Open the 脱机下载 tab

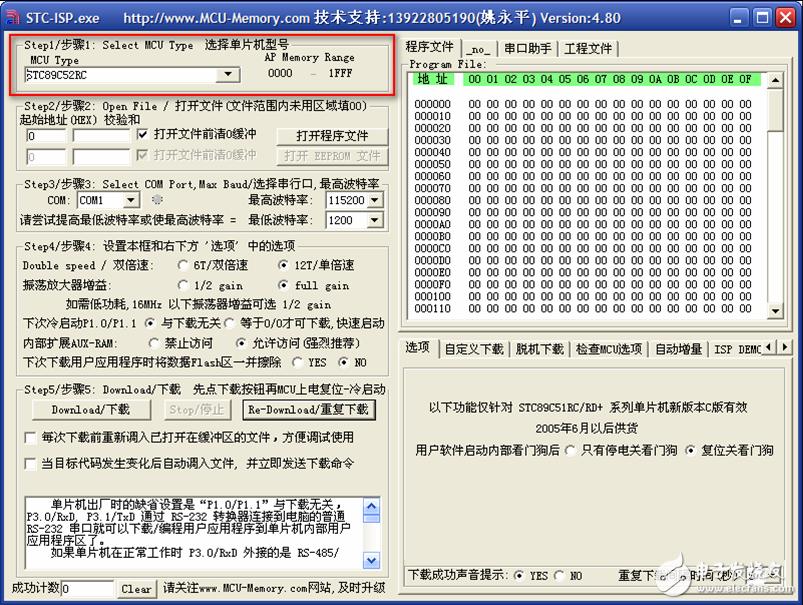(539, 349)
